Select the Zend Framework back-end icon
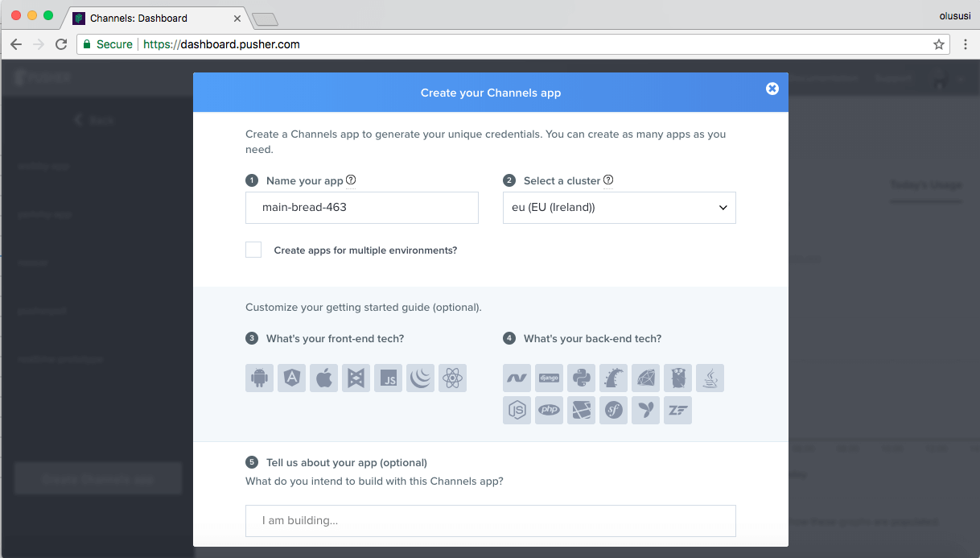The width and height of the screenshot is (980, 558). pyautogui.click(x=677, y=410)
